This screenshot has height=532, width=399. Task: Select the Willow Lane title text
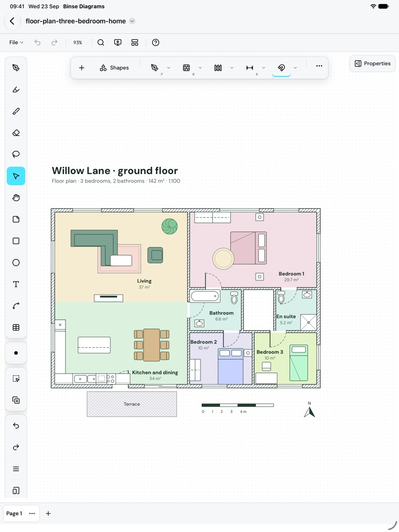click(x=115, y=171)
